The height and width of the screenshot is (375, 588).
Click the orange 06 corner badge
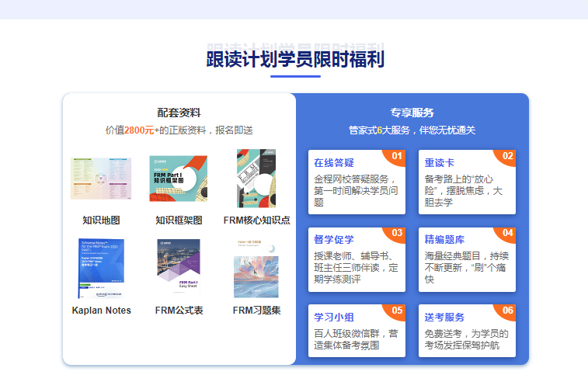point(506,311)
